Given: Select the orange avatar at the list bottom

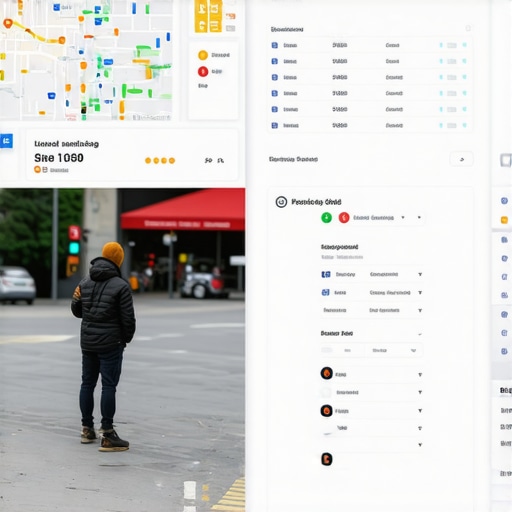Looking at the screenshot, I should 327,459.
